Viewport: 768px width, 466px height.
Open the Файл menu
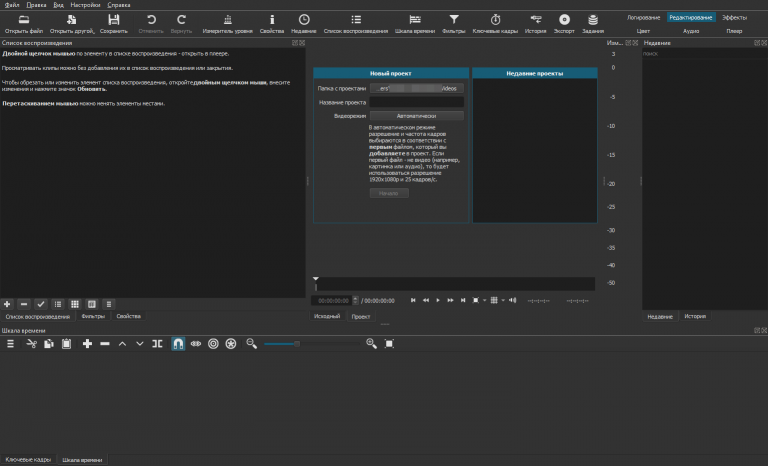pyautogui.click(x=12, y=5)
